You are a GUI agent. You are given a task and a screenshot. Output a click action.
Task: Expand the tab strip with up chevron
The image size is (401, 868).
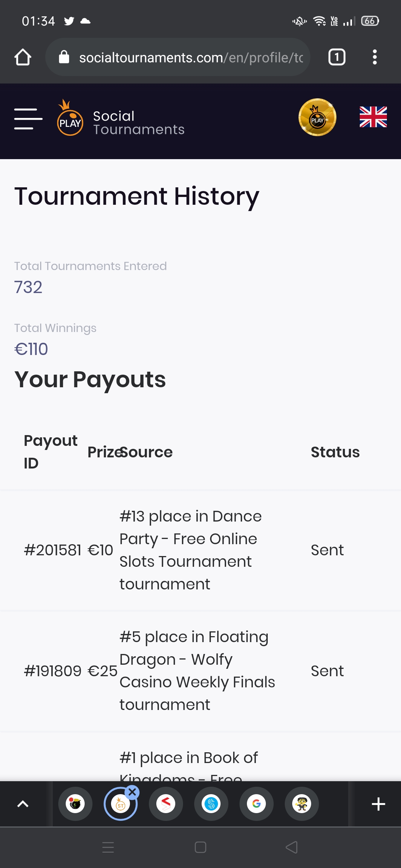(x=23, y=804)
